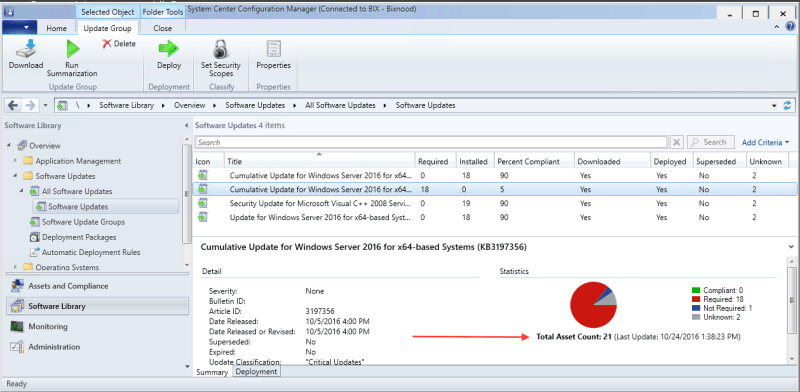Switch to the Update Group tab
Image resolution: width=800 pixels, height=392 pixels.
tap(107, 28)
